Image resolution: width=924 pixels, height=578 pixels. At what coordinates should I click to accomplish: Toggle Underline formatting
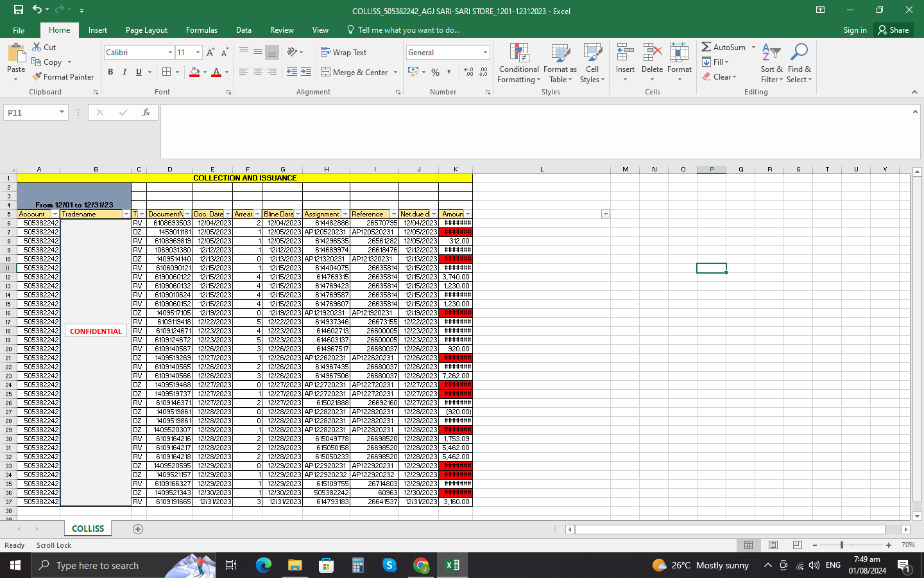coord(139,72)
